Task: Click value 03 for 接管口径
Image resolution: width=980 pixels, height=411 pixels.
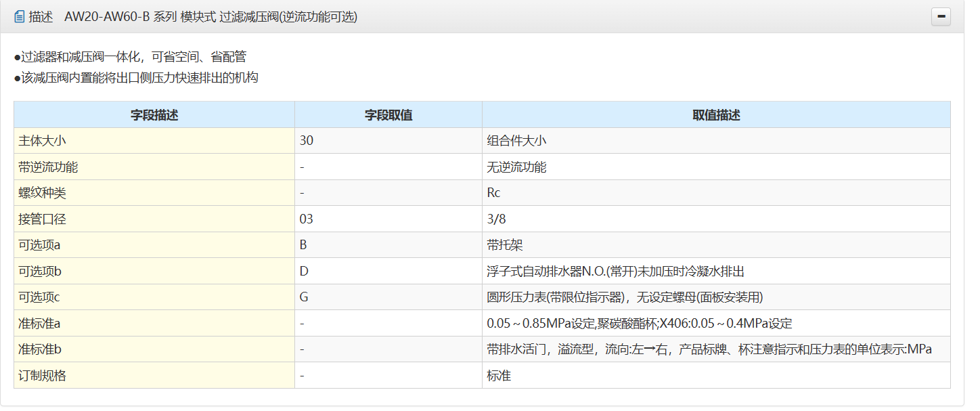Action: 307,219
